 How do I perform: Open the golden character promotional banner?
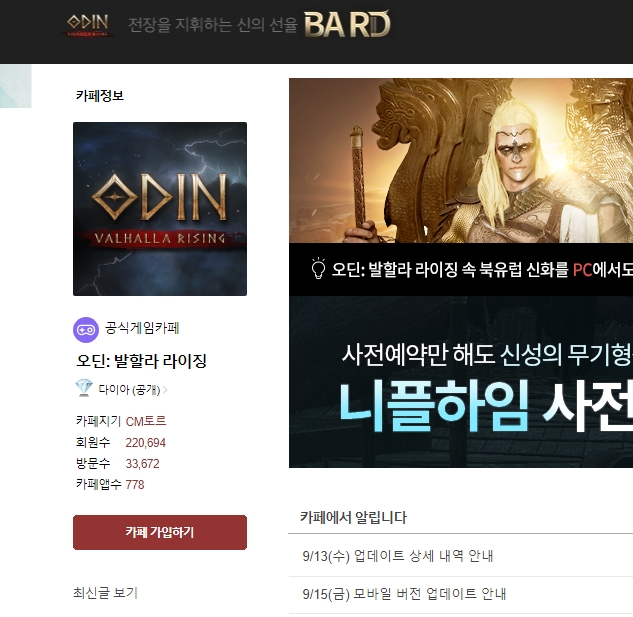pyautogui.click(x=461, y=161)
